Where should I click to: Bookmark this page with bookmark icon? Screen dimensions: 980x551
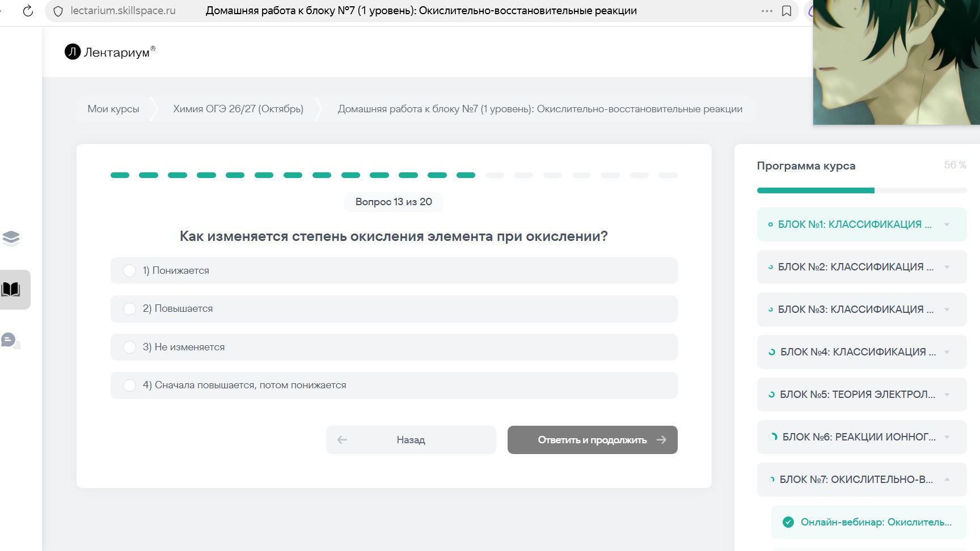787,11
